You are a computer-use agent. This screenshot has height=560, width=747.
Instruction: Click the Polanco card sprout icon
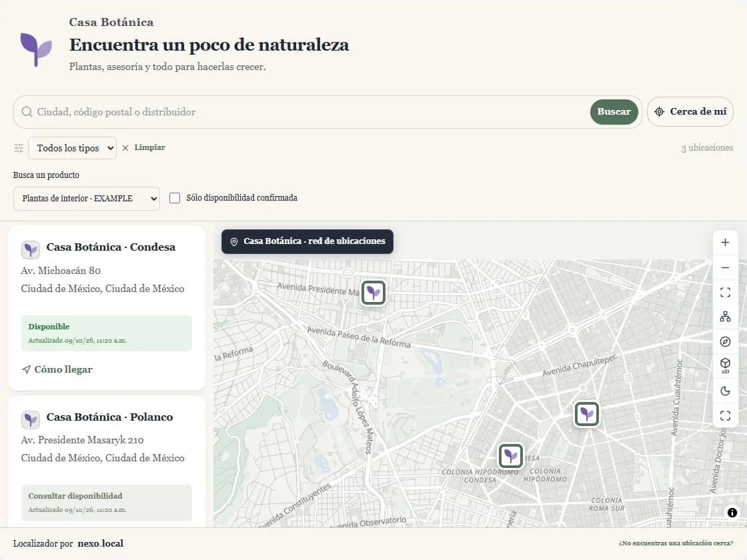[31, 419]
